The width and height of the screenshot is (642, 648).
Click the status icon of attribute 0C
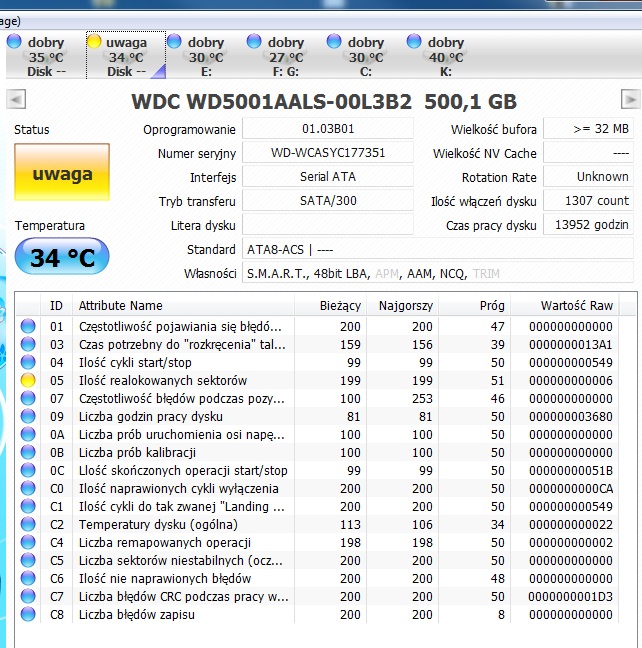tap(28, 470)
